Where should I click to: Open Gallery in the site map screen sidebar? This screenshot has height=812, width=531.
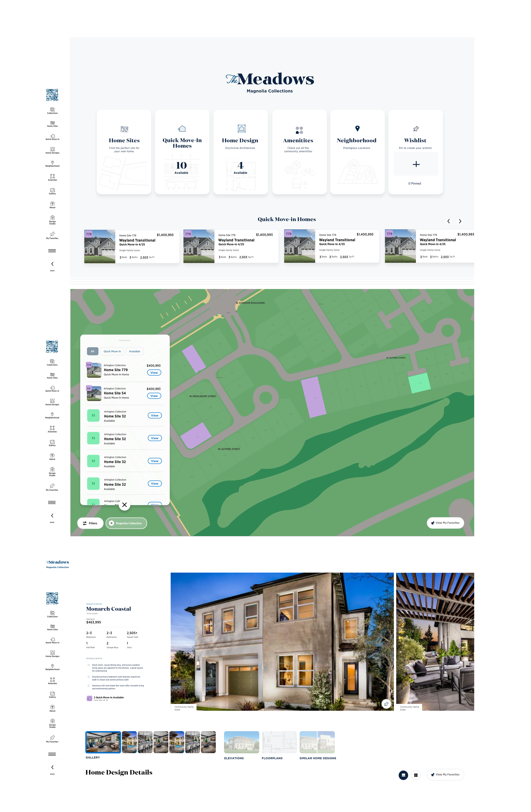52,443
